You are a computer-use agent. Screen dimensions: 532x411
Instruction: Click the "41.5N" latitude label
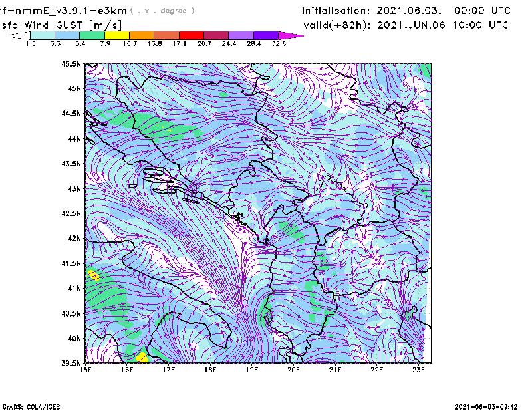pos(71,263)
